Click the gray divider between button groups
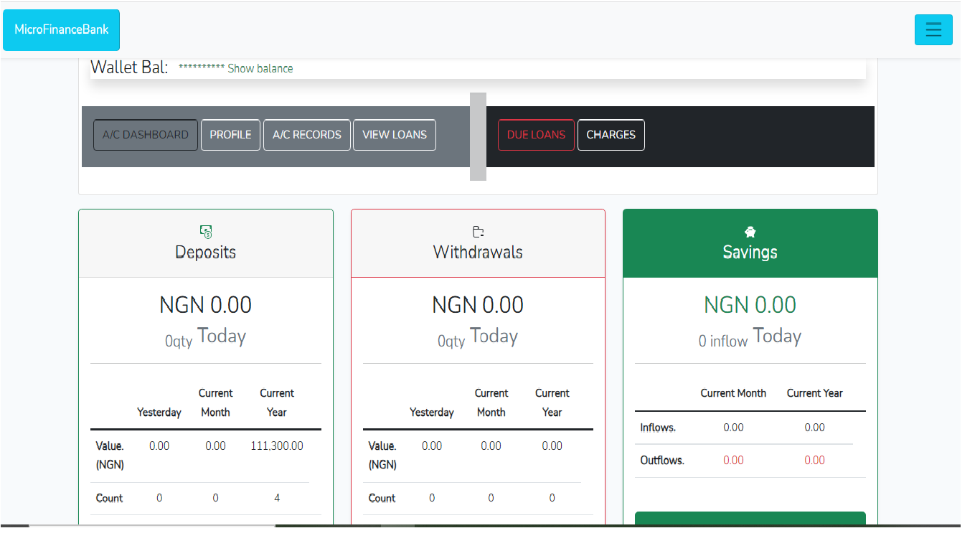 [x=478, y=136]
